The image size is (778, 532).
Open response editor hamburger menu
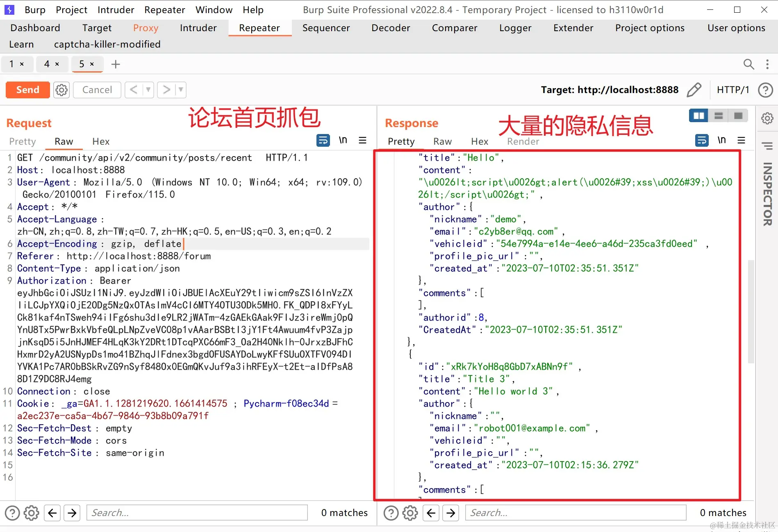742,141
